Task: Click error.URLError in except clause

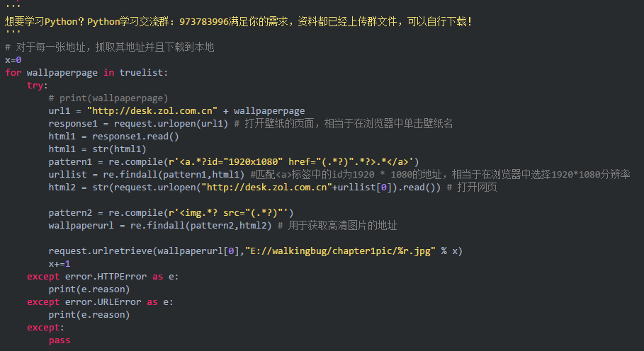Action: point(103,301)
